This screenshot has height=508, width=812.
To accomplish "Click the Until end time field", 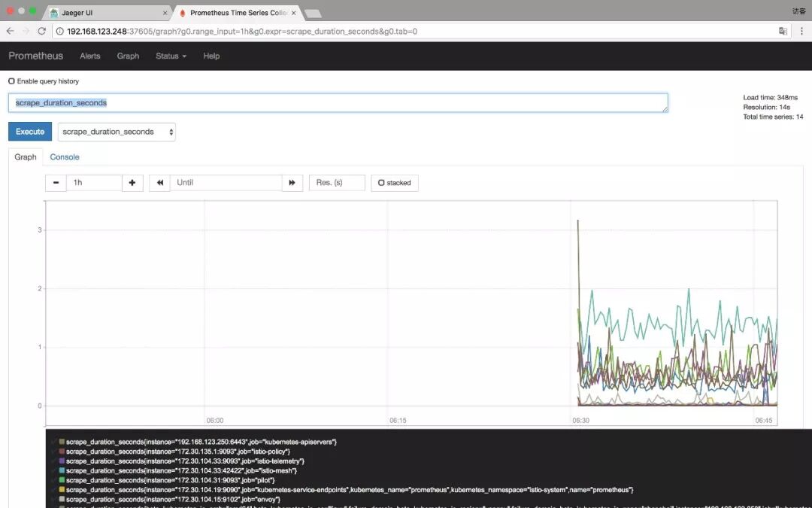I will point(226,182).
